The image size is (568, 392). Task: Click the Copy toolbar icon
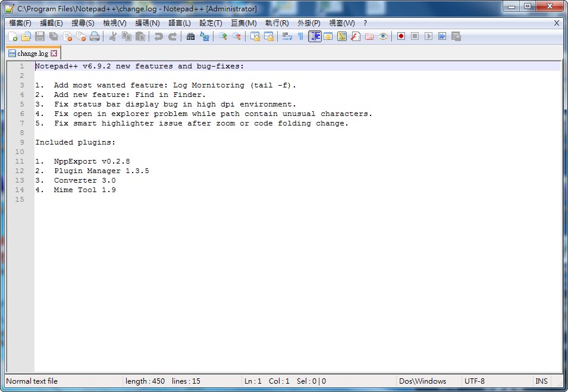(x=127, y=36)
